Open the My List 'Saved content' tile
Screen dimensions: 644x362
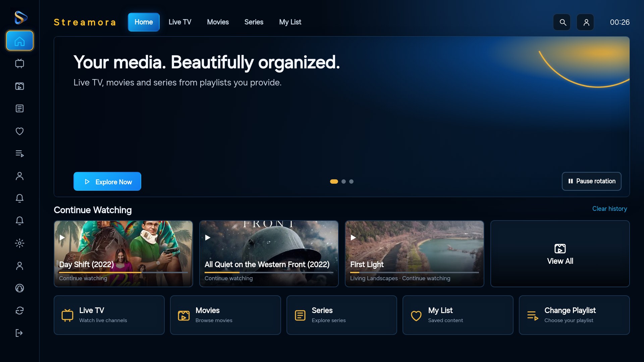point(458,315)
